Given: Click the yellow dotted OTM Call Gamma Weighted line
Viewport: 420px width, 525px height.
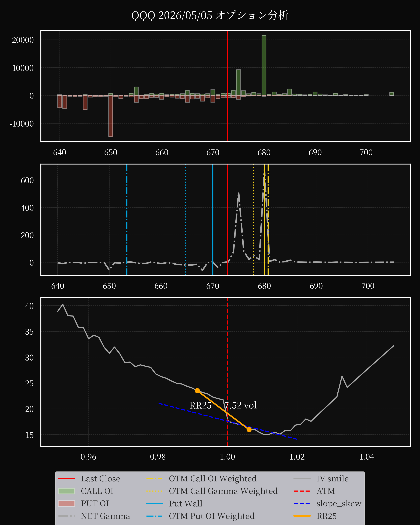Looking at the screenshot, I should tap(253, 220).
